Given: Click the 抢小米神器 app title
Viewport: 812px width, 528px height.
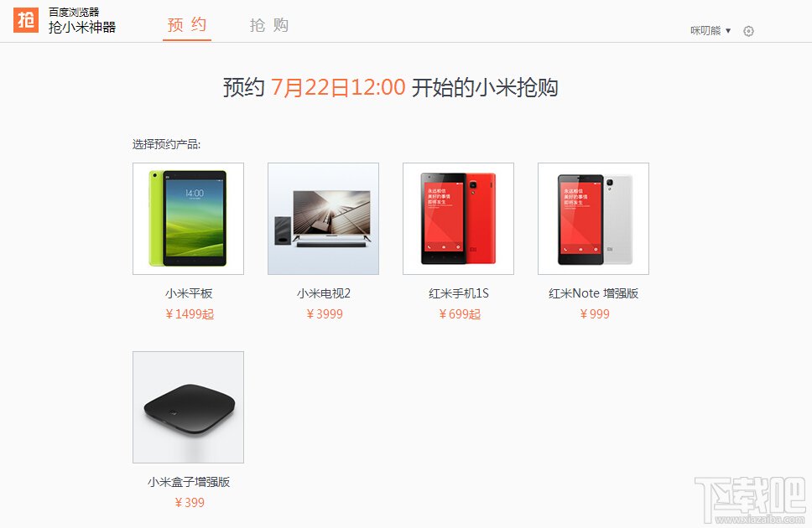Looking at the screenshot, I should point(82,27).
